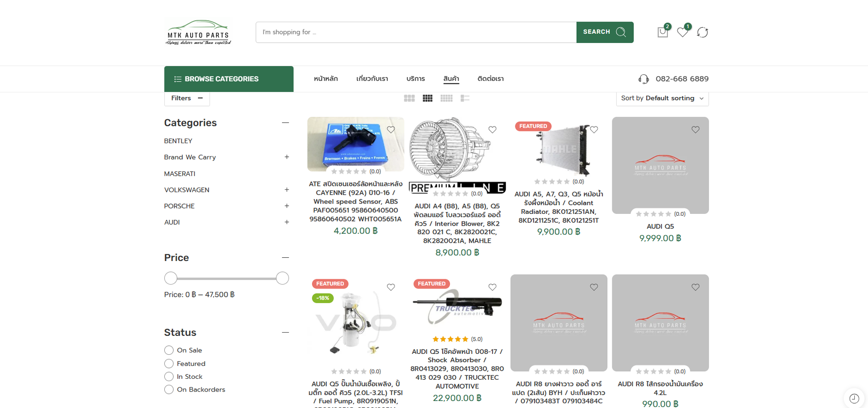Expand the VOLKSWAGEN category
This screenshot has width=868, height=408.
[x=287, y=190]
